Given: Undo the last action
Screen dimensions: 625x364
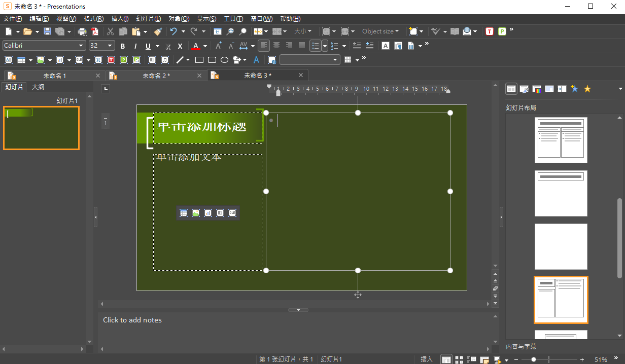Looking at the screenshot, I should click(x=173, y=31).
